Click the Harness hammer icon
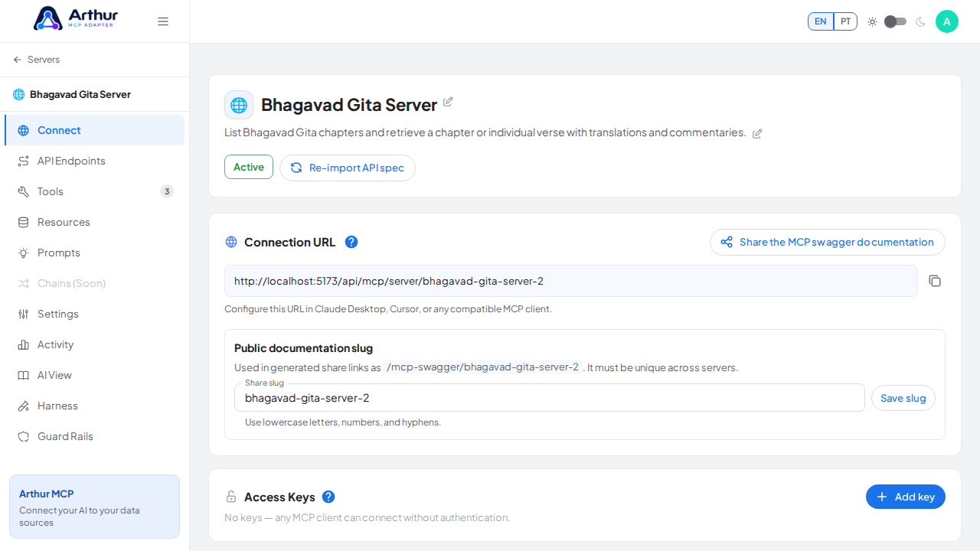Viewport: 980px width, 551px height. (24, 406)
